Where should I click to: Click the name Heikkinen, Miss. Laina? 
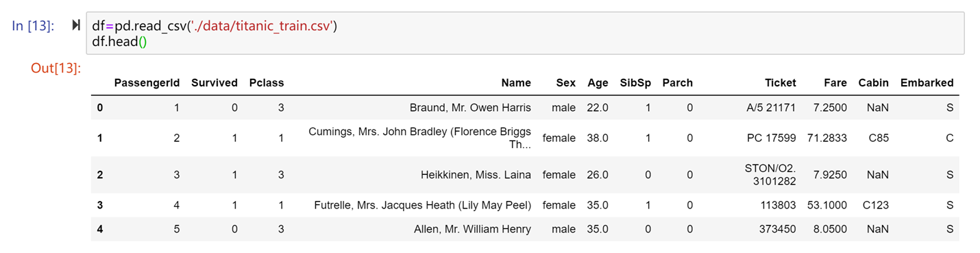(x=476, y=175)
